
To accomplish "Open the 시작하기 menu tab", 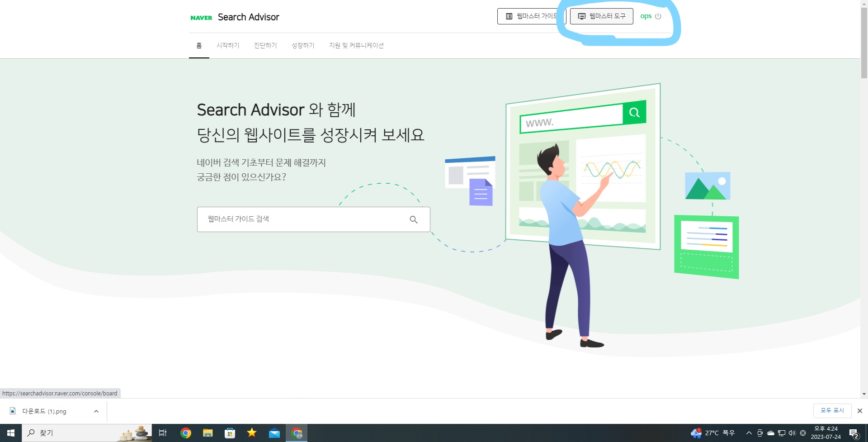I will coord(228,45).
